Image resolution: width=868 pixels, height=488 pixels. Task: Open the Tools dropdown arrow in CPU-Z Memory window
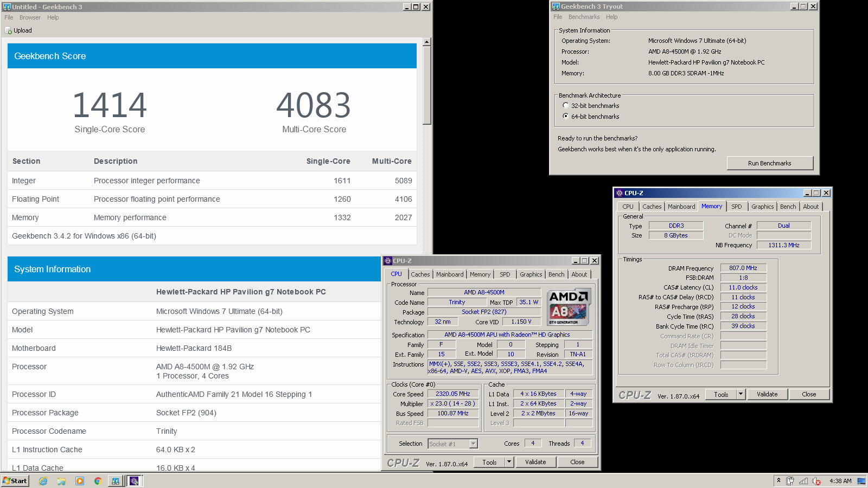(x=741, y=394)
